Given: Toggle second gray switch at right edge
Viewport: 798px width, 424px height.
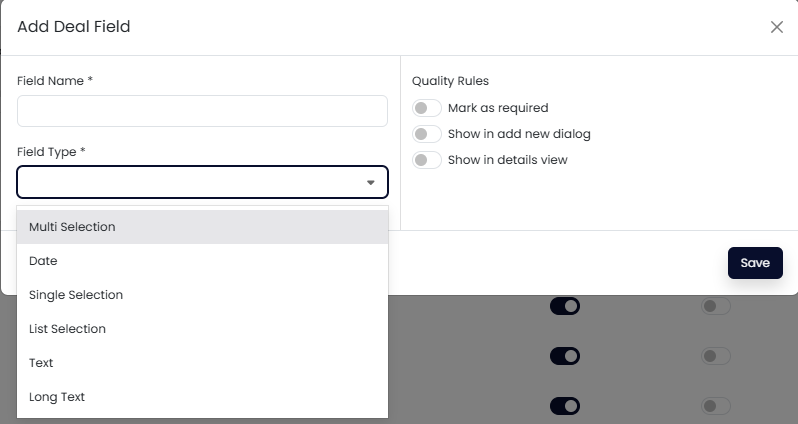Looking at the screenshot, I should pyautogui.click(x=716, y=356).
